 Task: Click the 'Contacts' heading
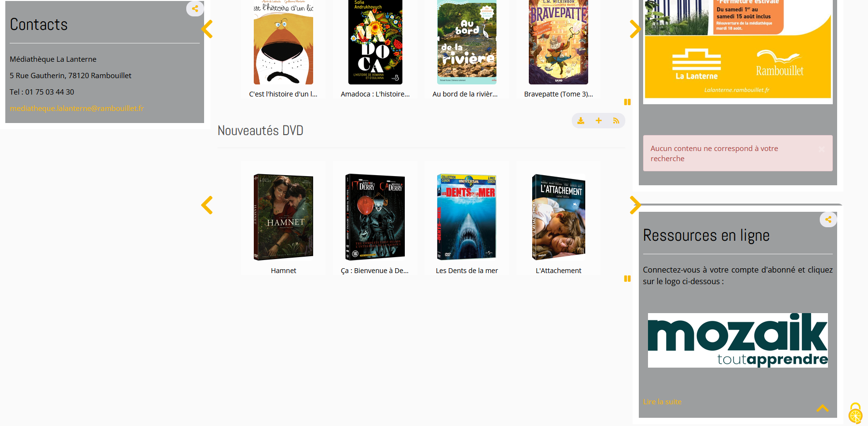click(x=39, y=25)
